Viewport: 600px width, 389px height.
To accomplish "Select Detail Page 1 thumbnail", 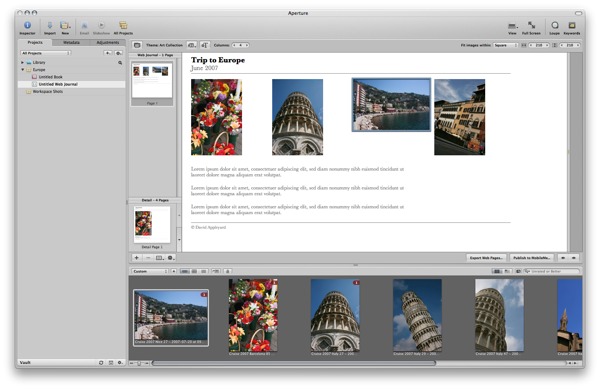I will [x=152, y=225].
